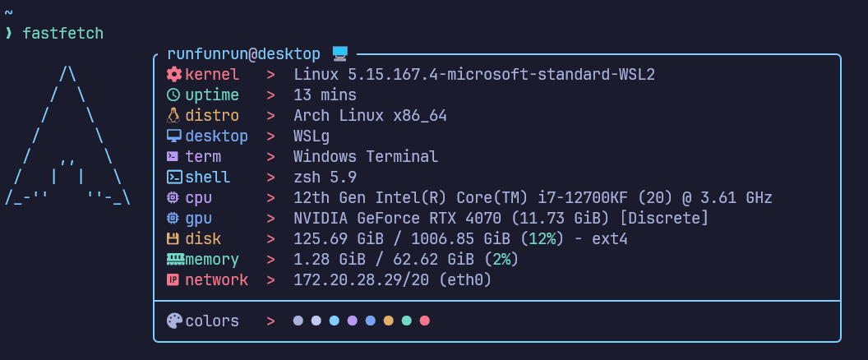Screen dimensions: 868x360
Task: Click the 'NVIDIA GeForce RTX 4070' value
Action: (x=398, y=218)
